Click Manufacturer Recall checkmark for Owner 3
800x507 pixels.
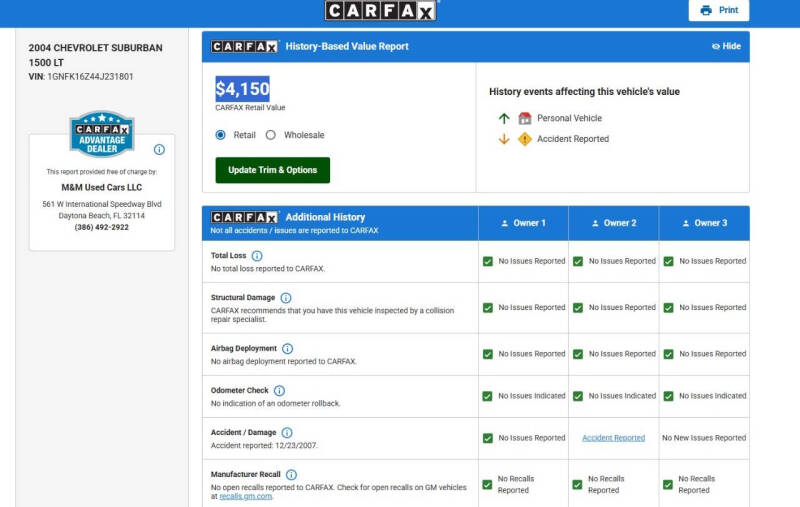tap(668, 485)
